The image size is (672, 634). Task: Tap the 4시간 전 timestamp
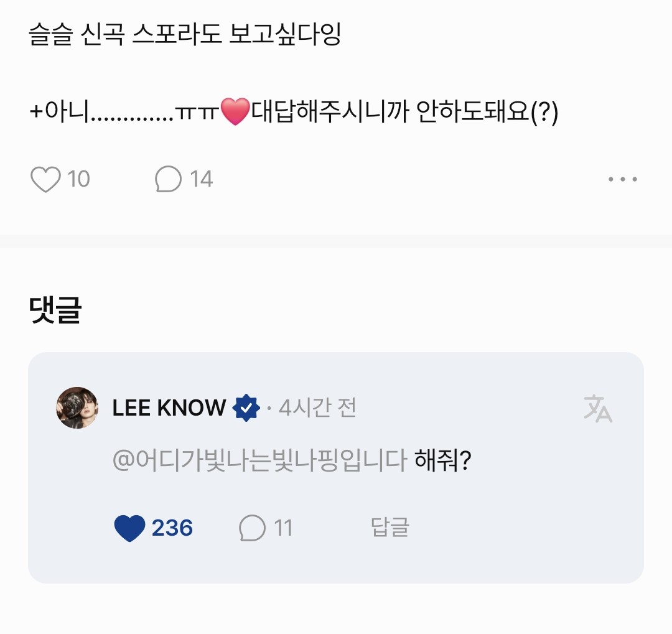pos(317,409)
